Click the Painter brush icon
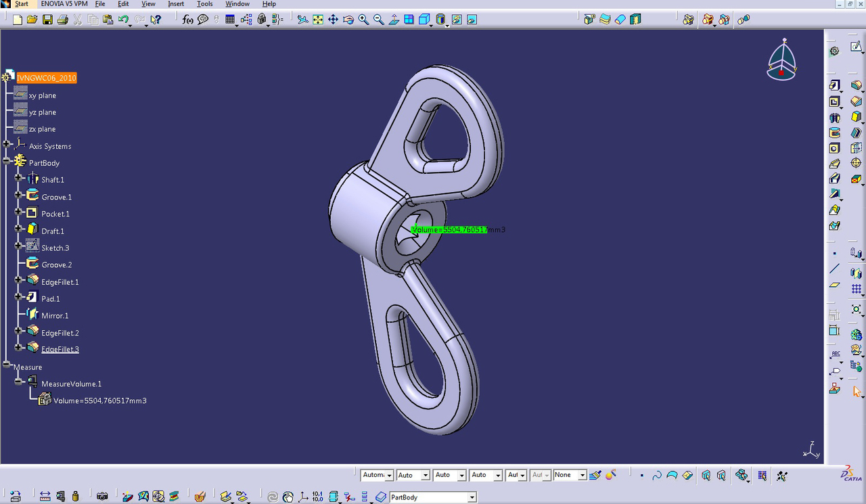 (x=595, y=476)
